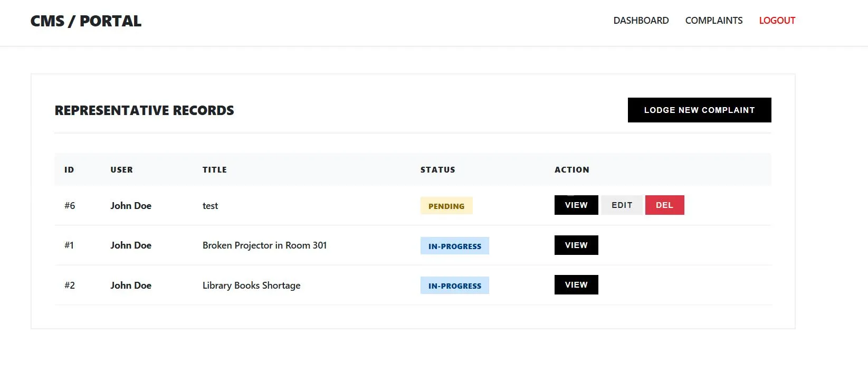Click the Status column header
868x390 pixels.
point(437,170)
